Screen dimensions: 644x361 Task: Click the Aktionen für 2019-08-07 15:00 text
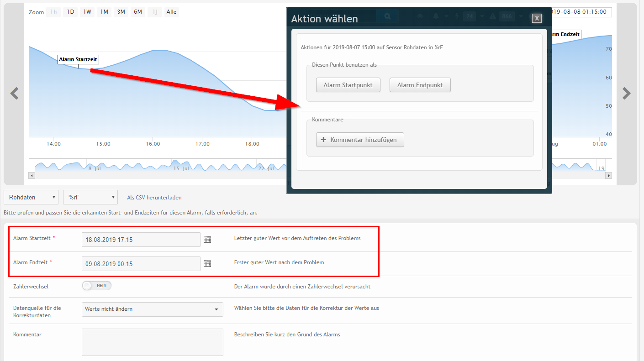click(x=372, y=47)
